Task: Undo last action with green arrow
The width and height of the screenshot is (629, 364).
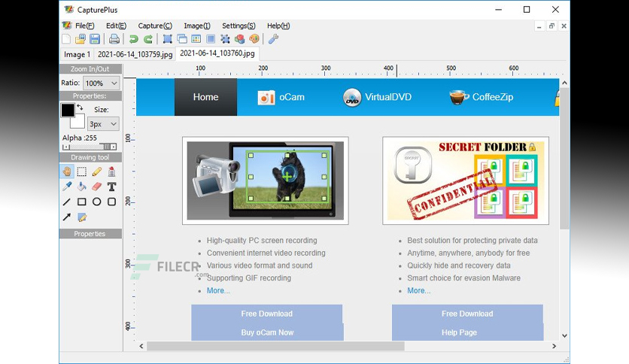Action: [134, 39]
